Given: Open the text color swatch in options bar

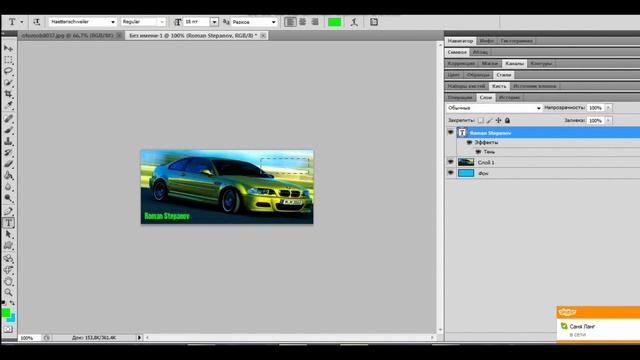Looking at the screenshot, I should pyautogui.click(x=334, y=22).
